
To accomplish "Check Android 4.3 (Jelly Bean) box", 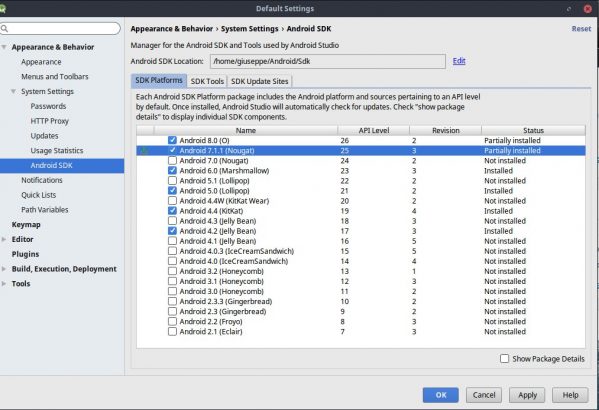I will 172,221.
